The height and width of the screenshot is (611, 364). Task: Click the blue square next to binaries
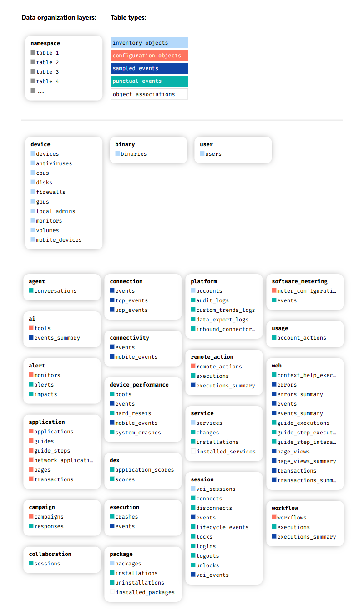click(117, 154)
